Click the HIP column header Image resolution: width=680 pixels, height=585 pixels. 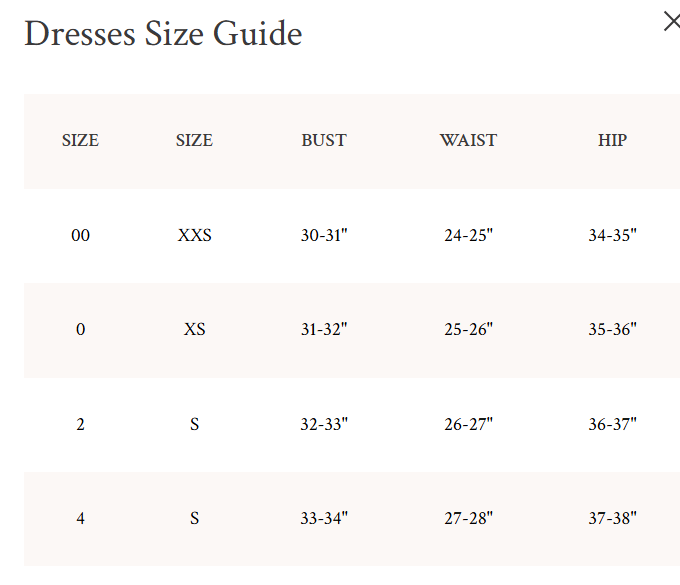tap(612, 141)
